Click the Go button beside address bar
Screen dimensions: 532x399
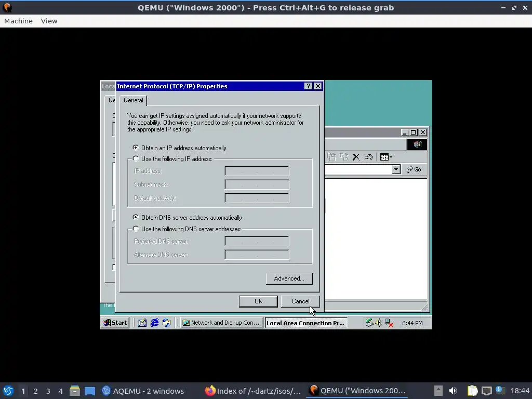[414, 169]
